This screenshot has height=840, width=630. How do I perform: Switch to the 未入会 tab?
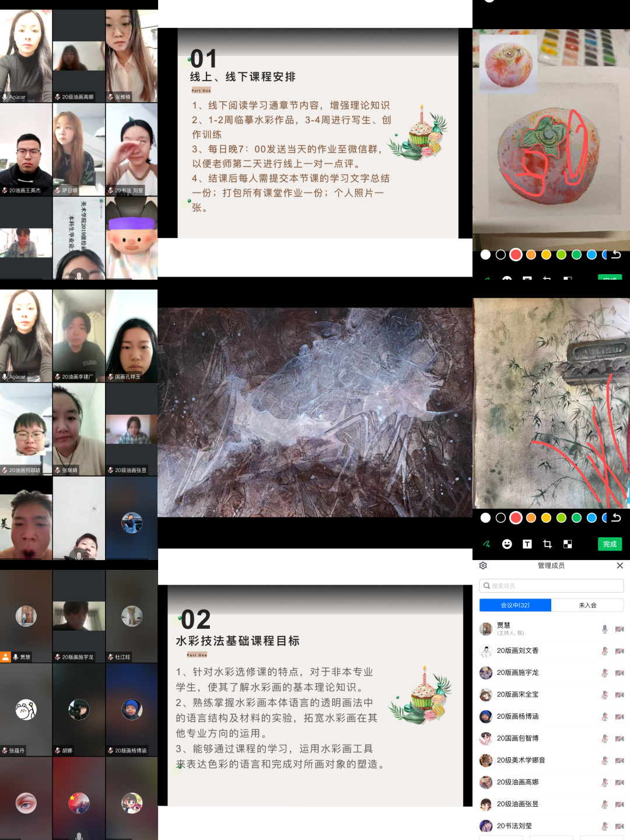click(x=587, y=605)
